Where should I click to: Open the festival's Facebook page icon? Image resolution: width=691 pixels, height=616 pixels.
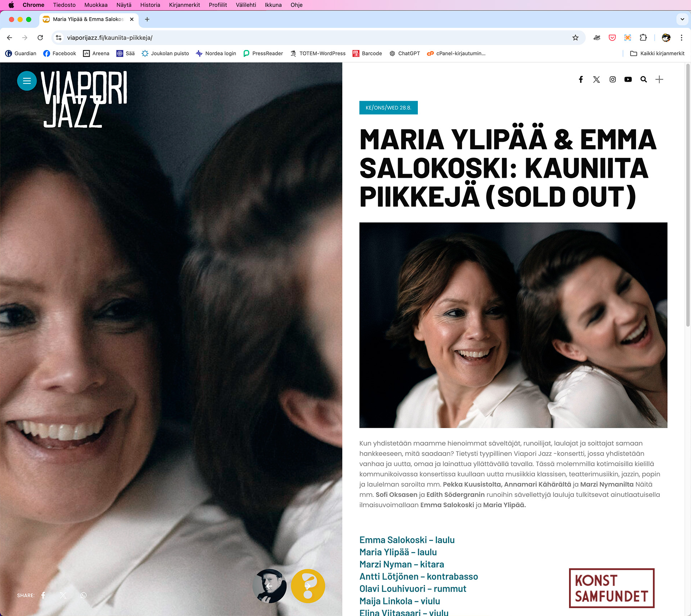tap(581, 80)
